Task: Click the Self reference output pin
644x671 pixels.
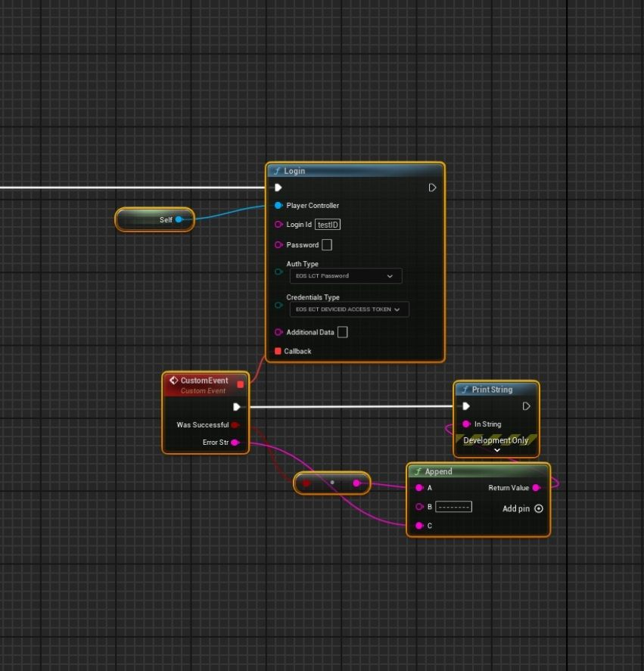Action: point(179,220)
